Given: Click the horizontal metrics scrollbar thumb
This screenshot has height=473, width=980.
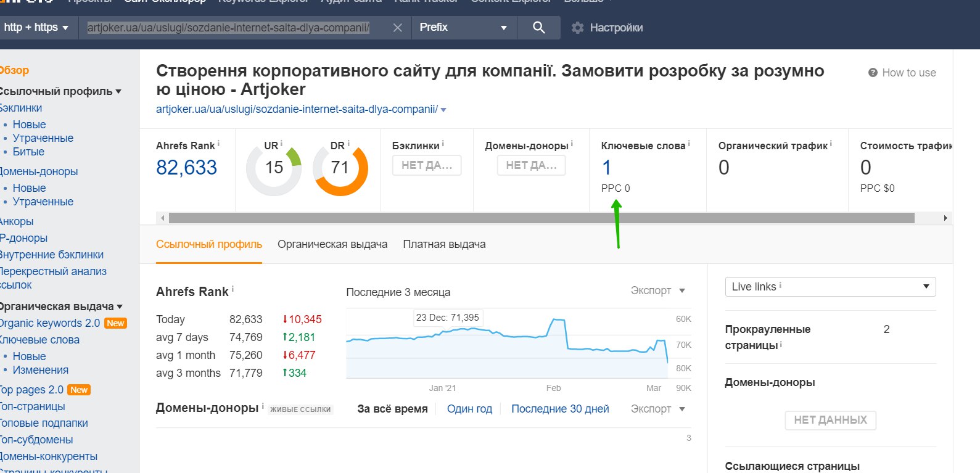Looking at the screenshot, I should (541, 218).
